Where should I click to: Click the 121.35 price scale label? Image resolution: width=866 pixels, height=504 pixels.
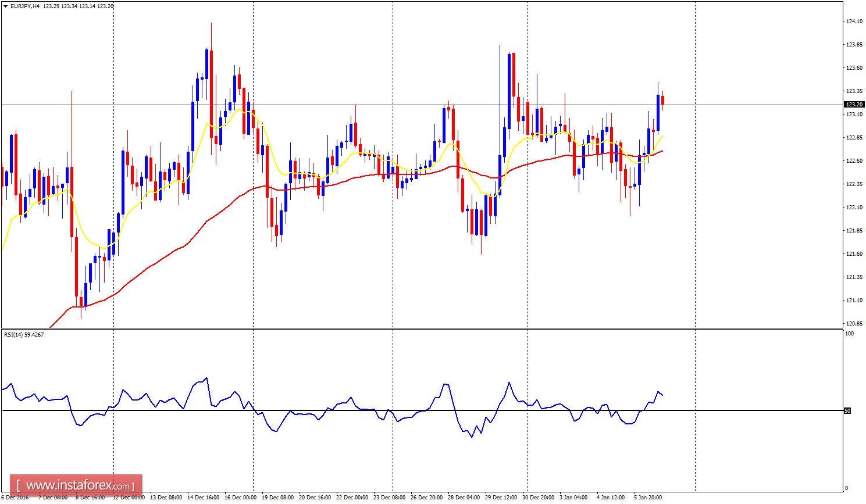(854, 277)
